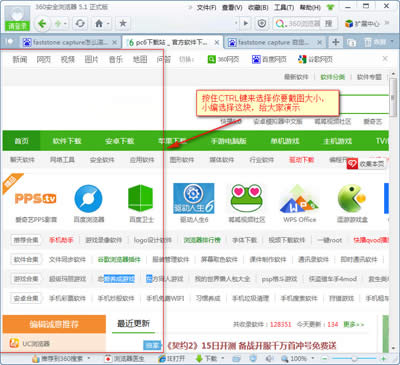
Task: Click the 更多>> link
Action: (354, 324)
